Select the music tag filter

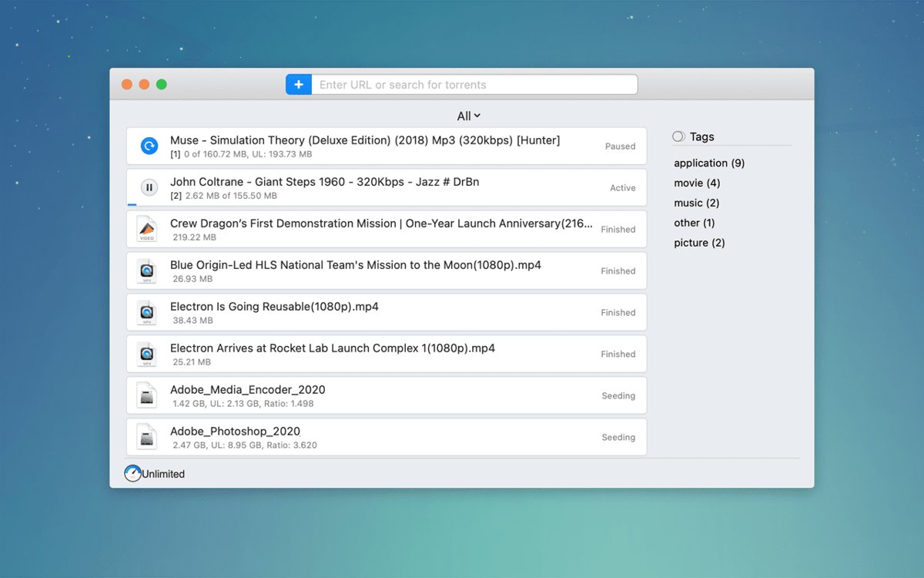click(696, 203)
